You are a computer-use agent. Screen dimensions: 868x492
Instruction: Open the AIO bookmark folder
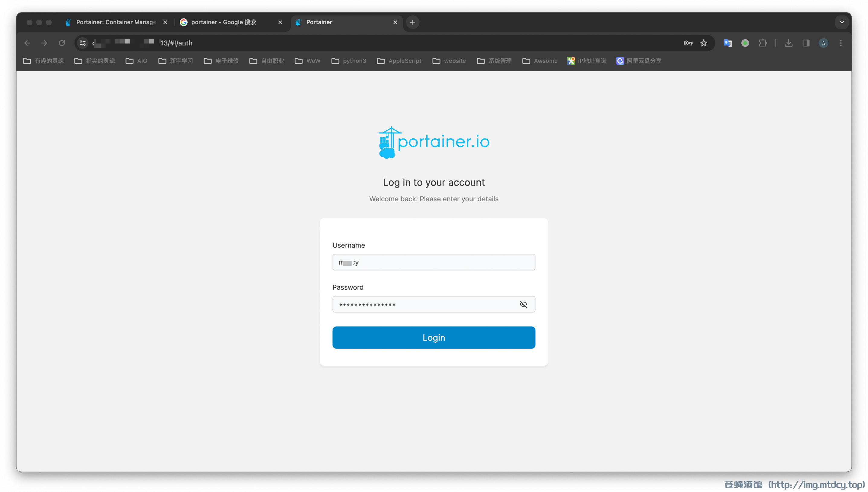pos(137,61)
